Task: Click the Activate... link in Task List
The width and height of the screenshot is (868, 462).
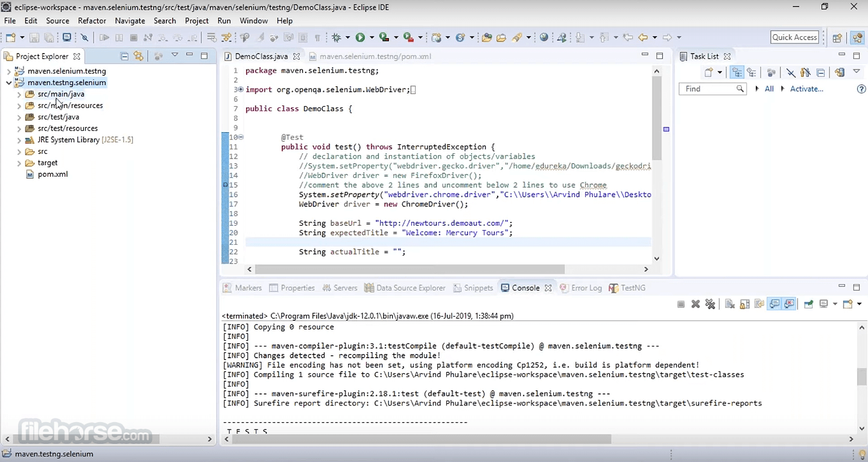Action: (806, 89)
